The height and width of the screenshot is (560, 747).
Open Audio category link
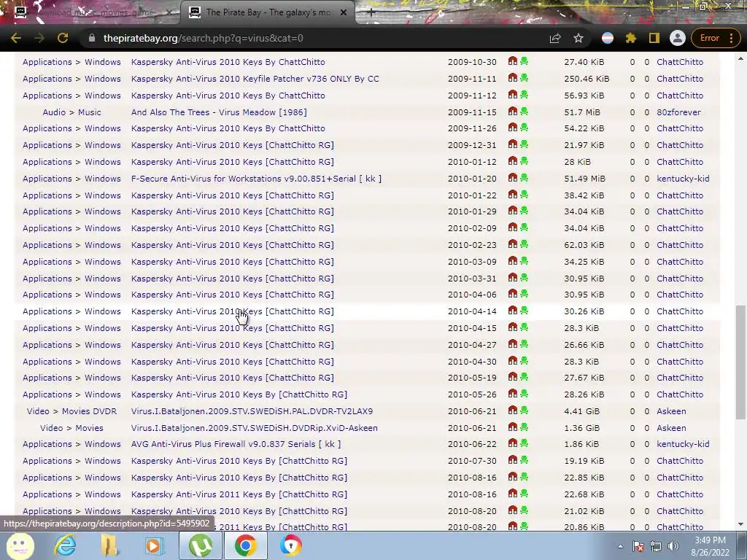tap(54, 112)
